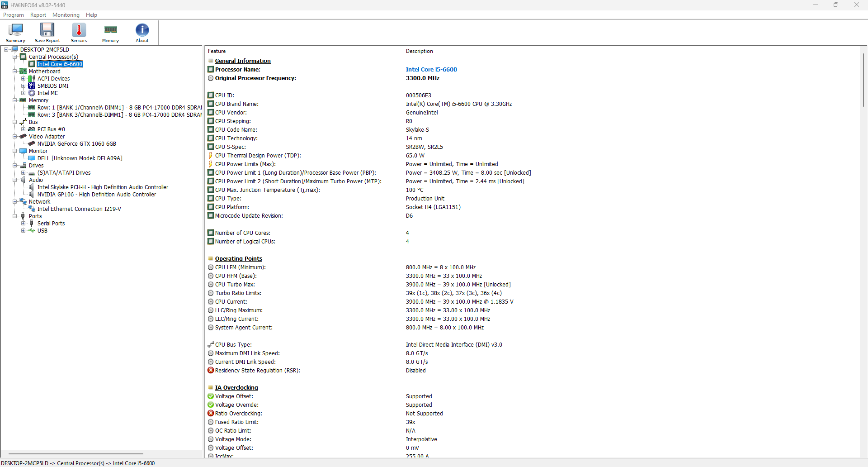This screenshot has width=868, height=467.
Task: Expand the ACPI Devices node
Action: pos(24,78)
